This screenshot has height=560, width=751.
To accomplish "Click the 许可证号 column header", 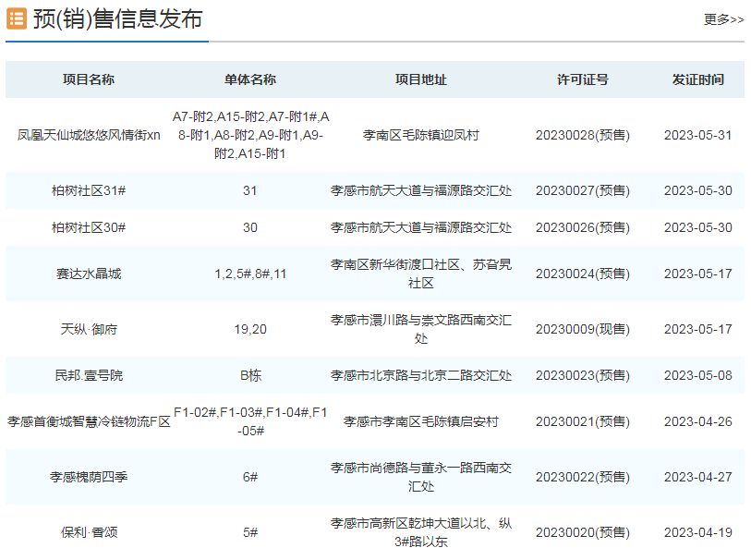I will point(582,79).
